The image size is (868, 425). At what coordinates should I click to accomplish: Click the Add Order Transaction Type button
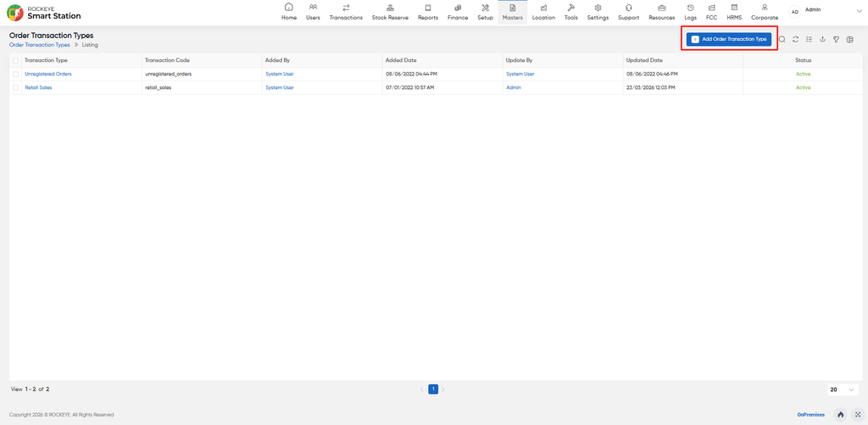pos(729,39)
